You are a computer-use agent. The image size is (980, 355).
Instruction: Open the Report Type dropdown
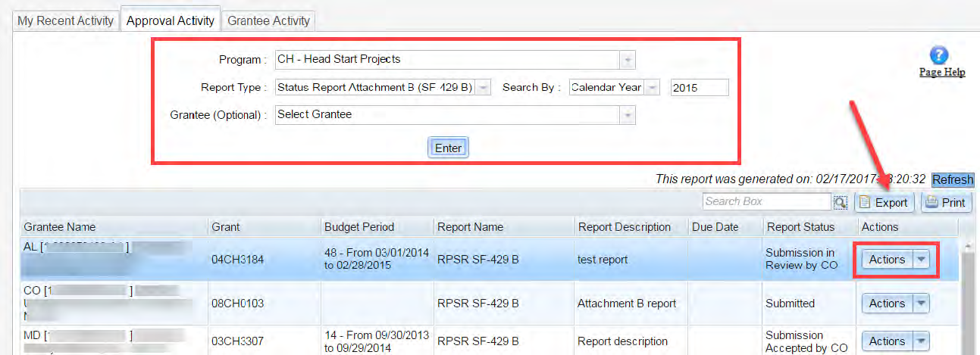[x=484, y=87]
